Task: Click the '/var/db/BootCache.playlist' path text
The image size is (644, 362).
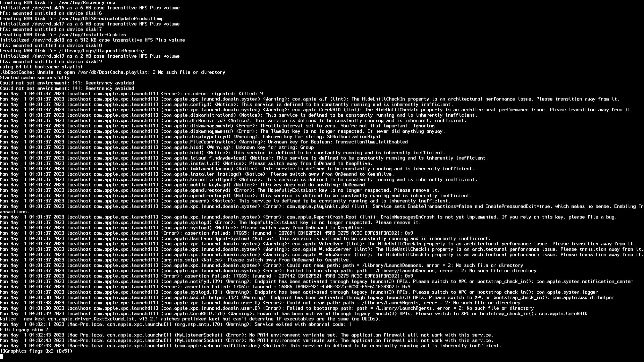Action: [113, 72]
